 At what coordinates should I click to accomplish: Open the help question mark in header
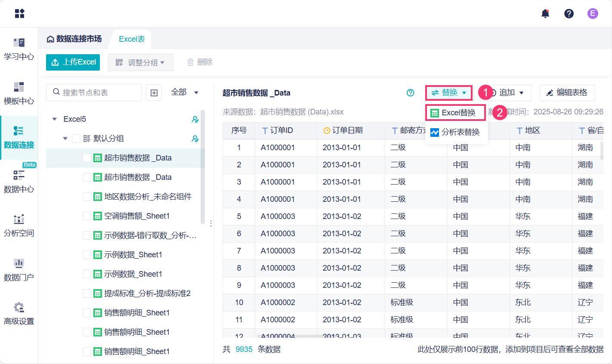coord(569,13)
